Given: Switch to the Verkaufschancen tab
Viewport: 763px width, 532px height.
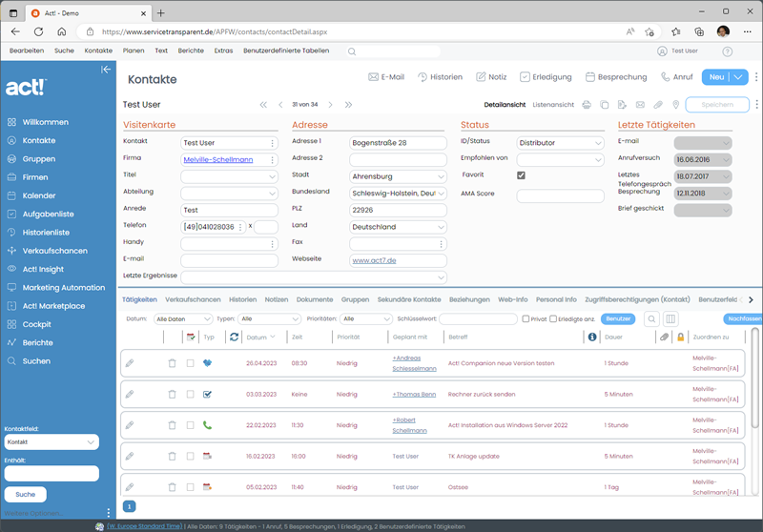Looking at the screenshot, I should coord(193,299).
